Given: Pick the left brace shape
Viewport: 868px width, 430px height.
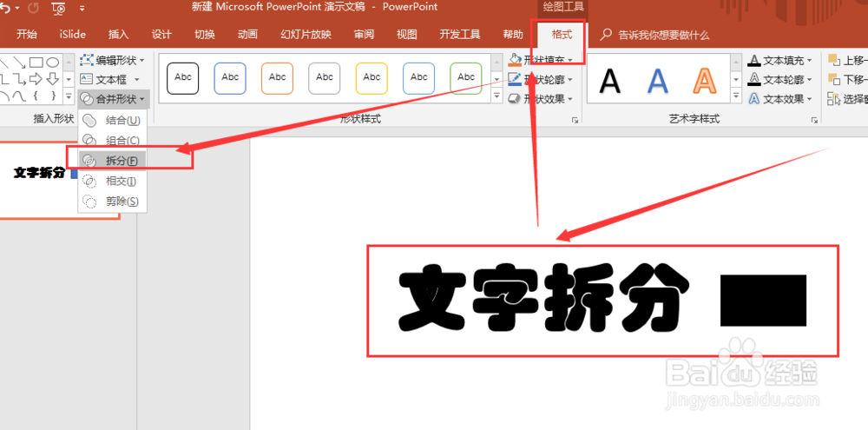Looking at the screenshot, I should 36,96.
